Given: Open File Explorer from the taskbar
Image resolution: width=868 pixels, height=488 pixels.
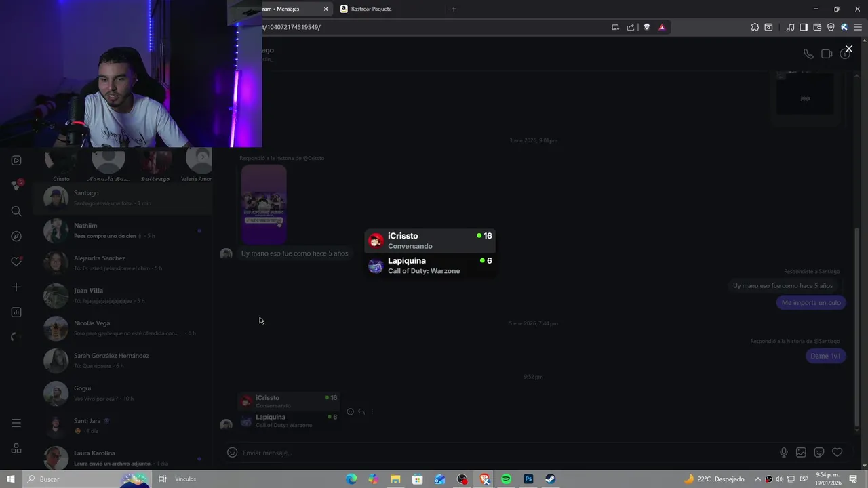Looking at the screenshot, I should (x=395, y=479).
